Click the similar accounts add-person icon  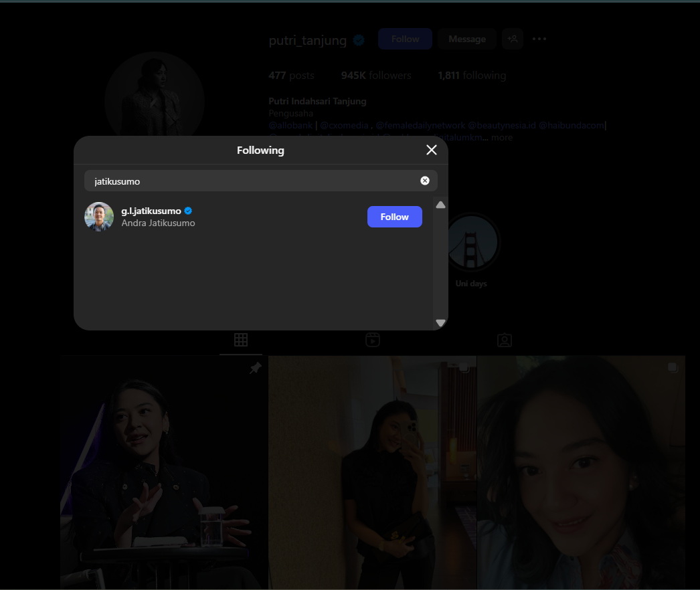(513, 39)
